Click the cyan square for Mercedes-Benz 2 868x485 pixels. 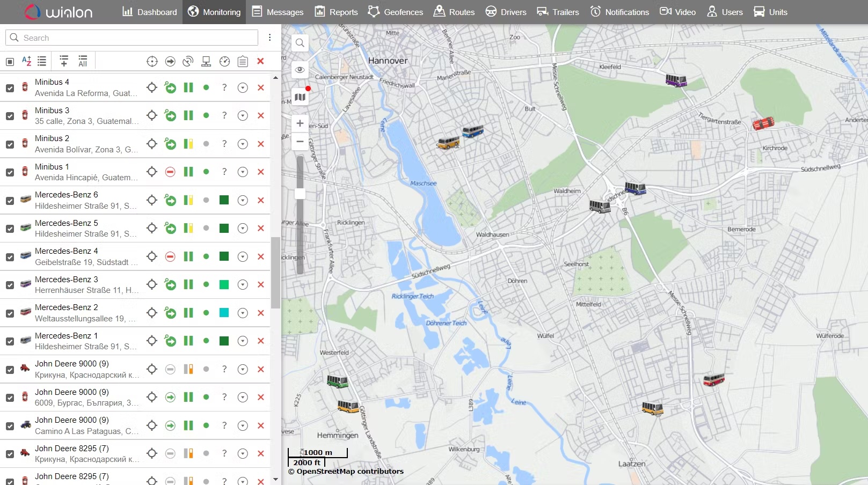pyautogui.click(x=224, y=313)
